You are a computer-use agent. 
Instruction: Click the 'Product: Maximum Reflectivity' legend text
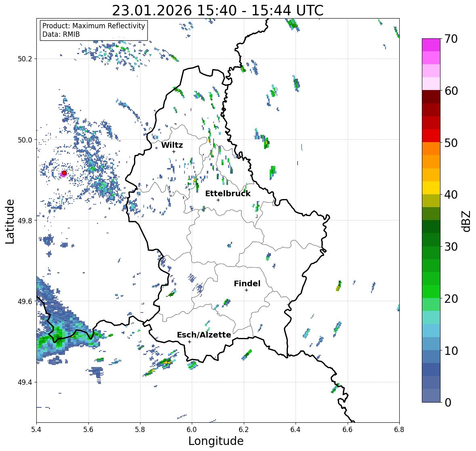click(94, 26)
